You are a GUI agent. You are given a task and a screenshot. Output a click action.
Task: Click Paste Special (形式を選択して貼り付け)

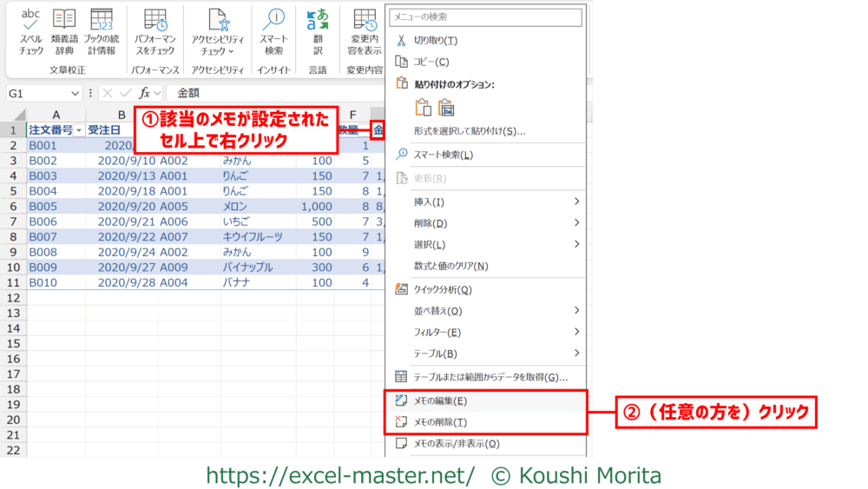pyautogui.click(x=469, y=131)
